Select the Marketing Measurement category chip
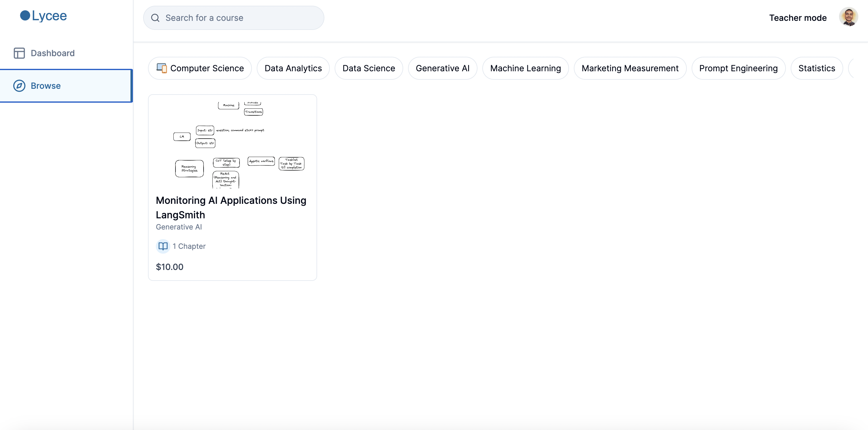 (x=629, y=69)
